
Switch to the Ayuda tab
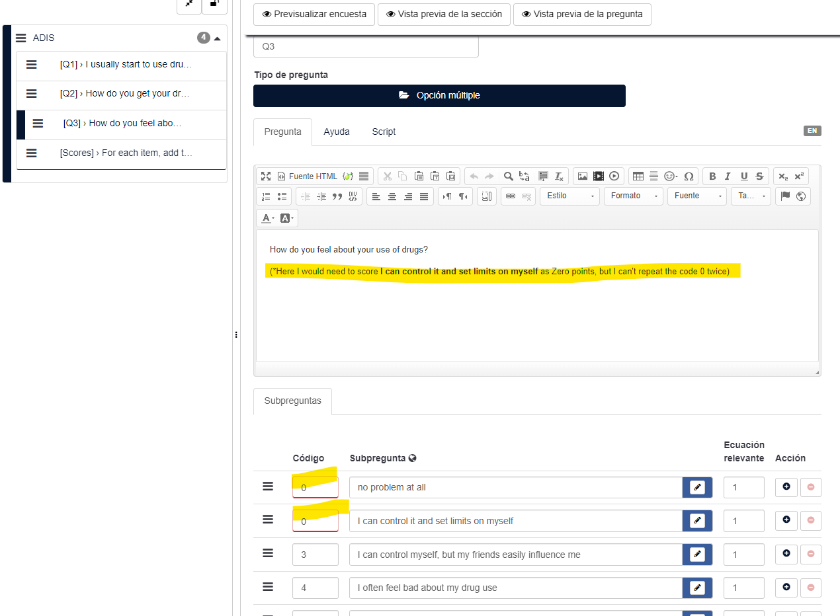point(336,132)
